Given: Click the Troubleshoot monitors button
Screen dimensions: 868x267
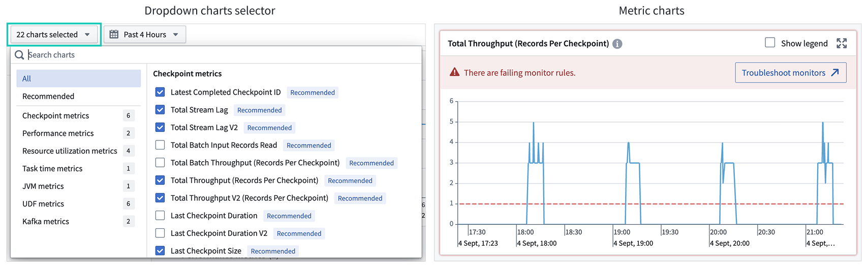Looking at the screenshot, I should point(790,73).
